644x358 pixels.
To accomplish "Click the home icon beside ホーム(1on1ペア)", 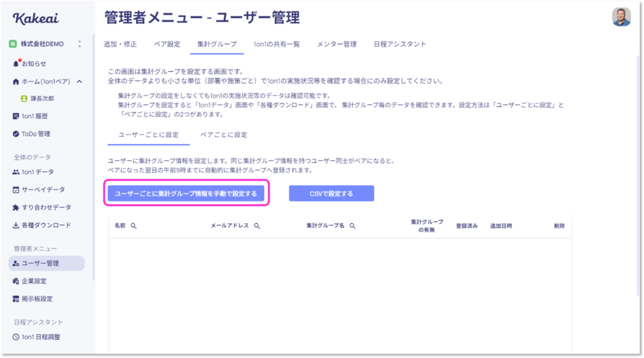I will click(16, 81).
